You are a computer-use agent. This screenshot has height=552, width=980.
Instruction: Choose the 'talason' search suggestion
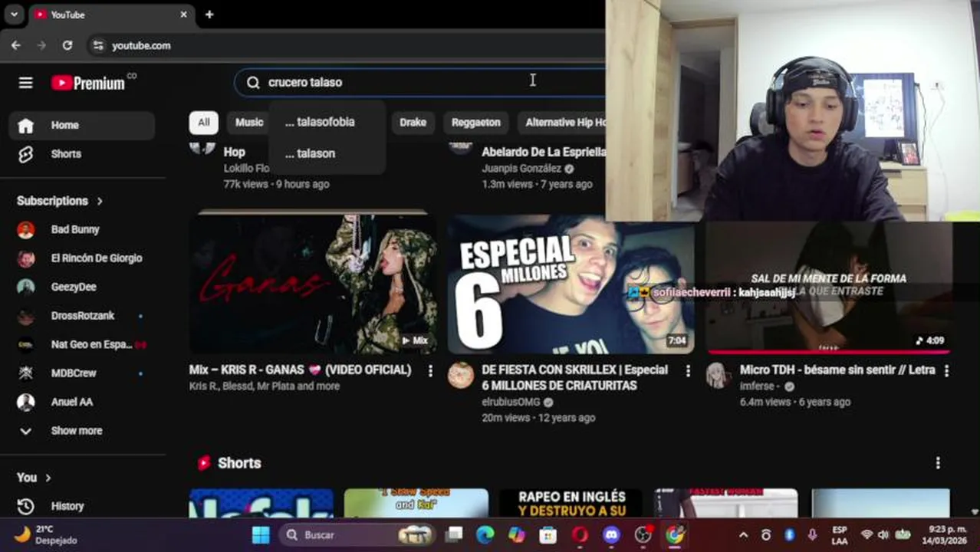(310, 153)
